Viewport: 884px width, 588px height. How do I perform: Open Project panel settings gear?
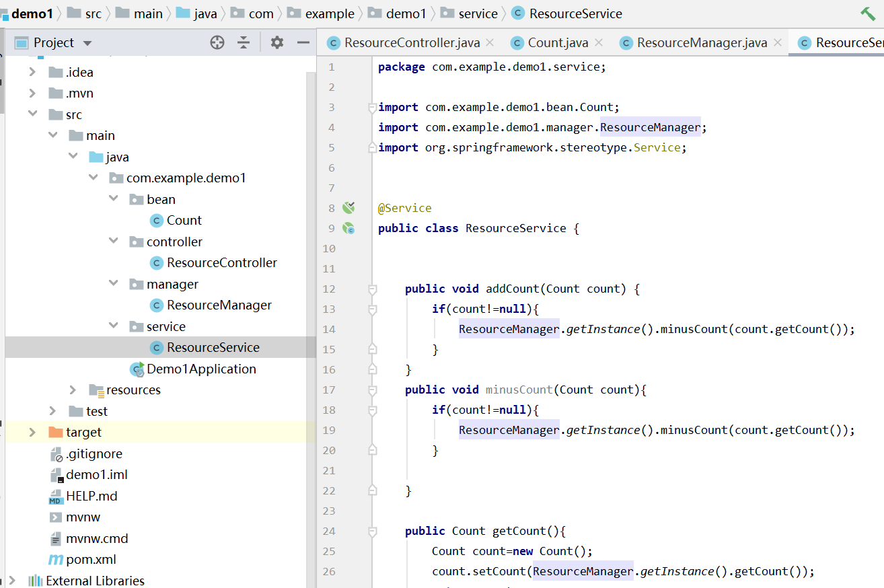(x=277, y=42)
